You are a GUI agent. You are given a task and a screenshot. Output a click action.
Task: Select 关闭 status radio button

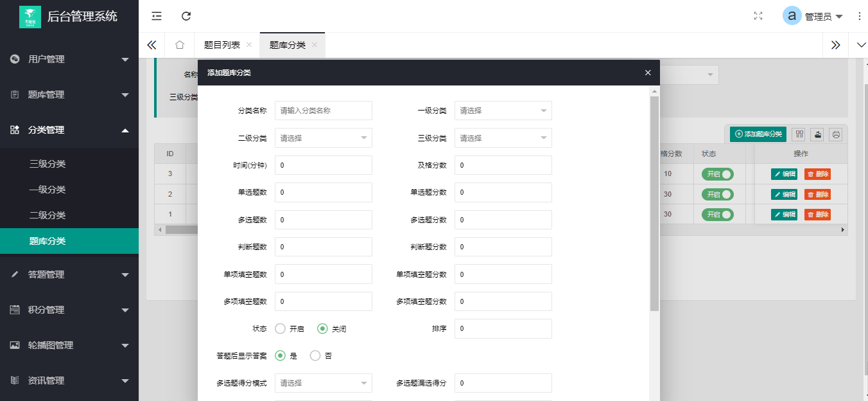(x=322, y=328)
